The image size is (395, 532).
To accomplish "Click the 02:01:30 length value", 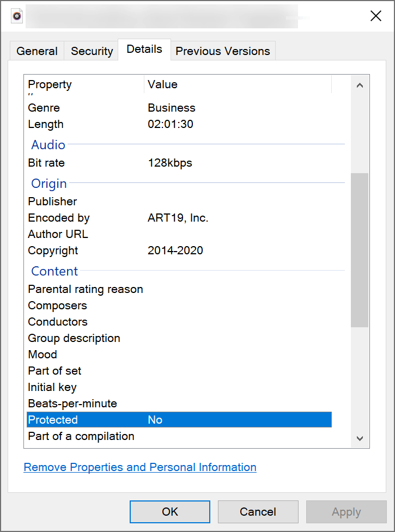I will pyautogui.click(x=171, y=124).
